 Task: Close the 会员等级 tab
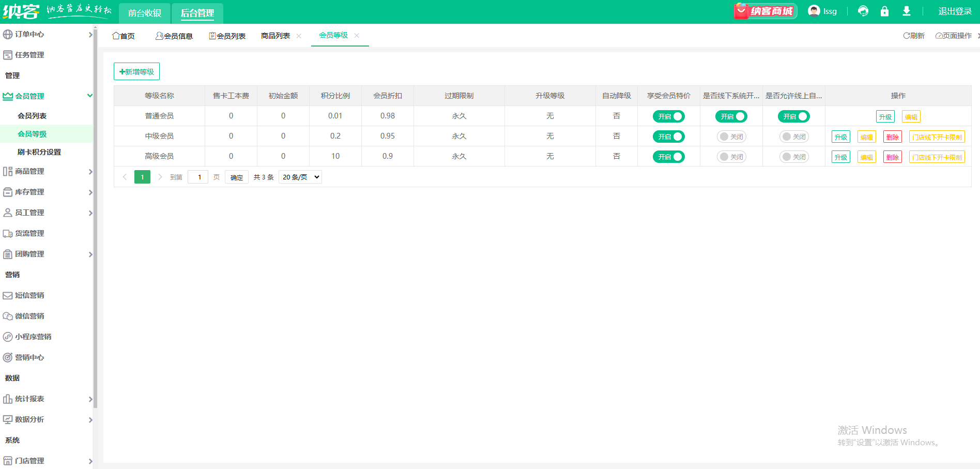pyautogui.click(x=357, y=36)
